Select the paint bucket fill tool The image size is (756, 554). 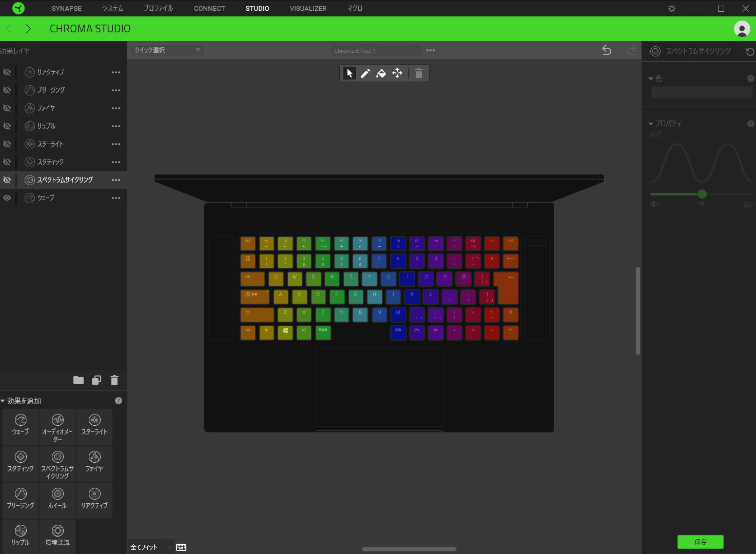381,73
